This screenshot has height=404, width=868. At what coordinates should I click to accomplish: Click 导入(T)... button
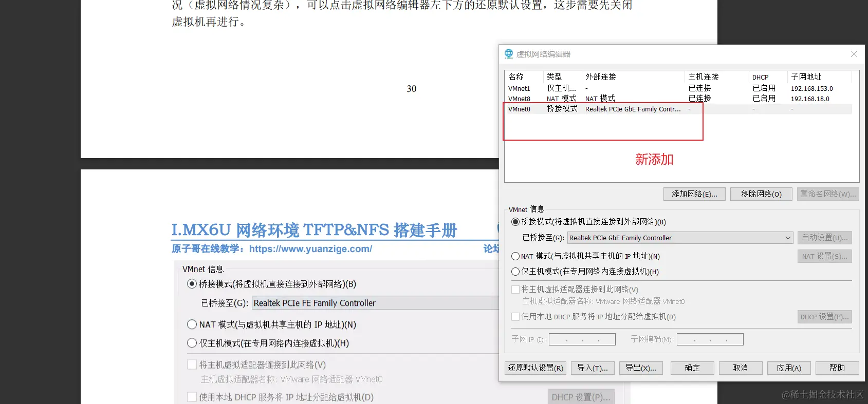[593, 368]
